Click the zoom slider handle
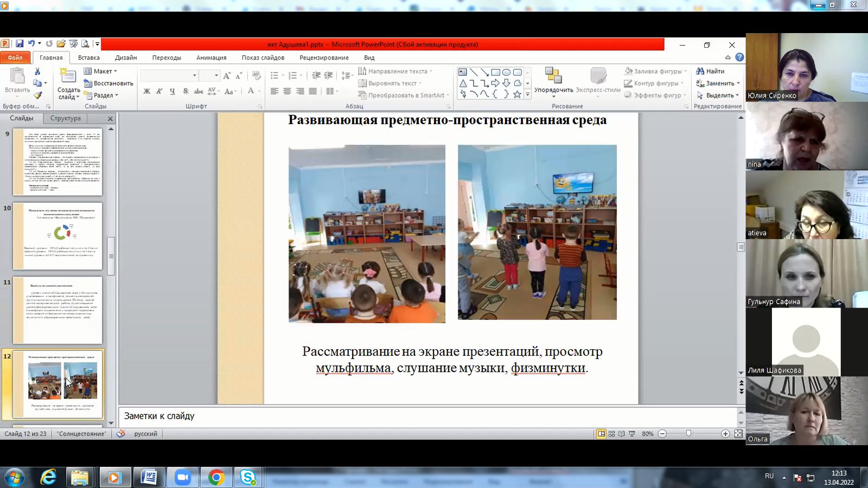The height and width of the screenshot is (488, 868). click(688, 434)
